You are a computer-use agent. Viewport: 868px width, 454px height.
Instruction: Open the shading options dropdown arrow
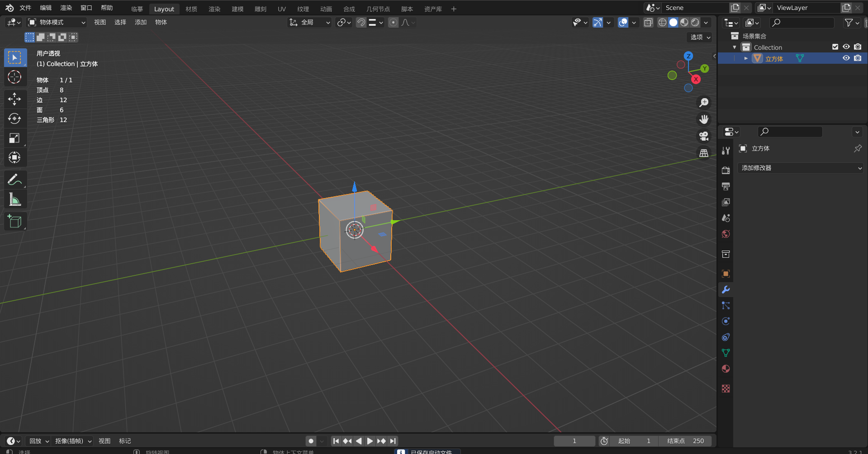click(706, 22)
